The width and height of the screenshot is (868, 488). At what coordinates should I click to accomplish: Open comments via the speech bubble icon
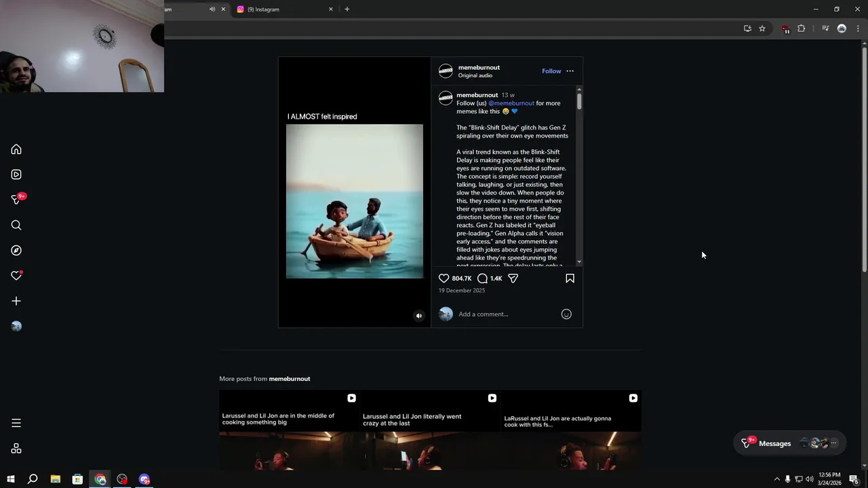click(x=482, y=279)
